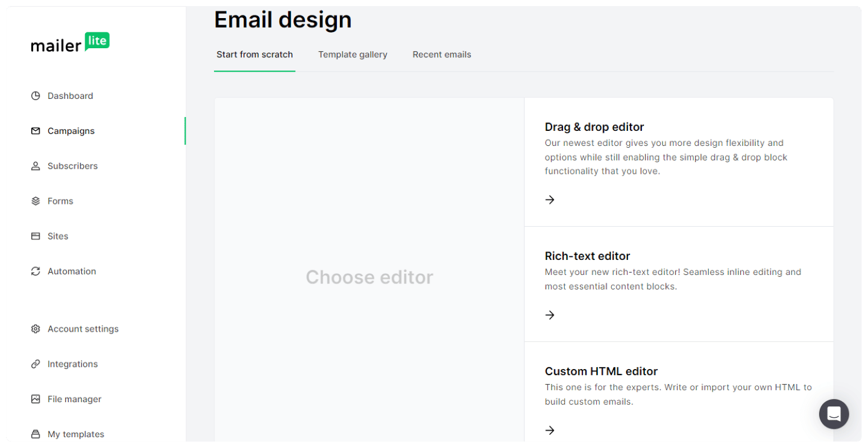Open the Automation section
This screenshot has width=868, height=448.
click(72, 271)
